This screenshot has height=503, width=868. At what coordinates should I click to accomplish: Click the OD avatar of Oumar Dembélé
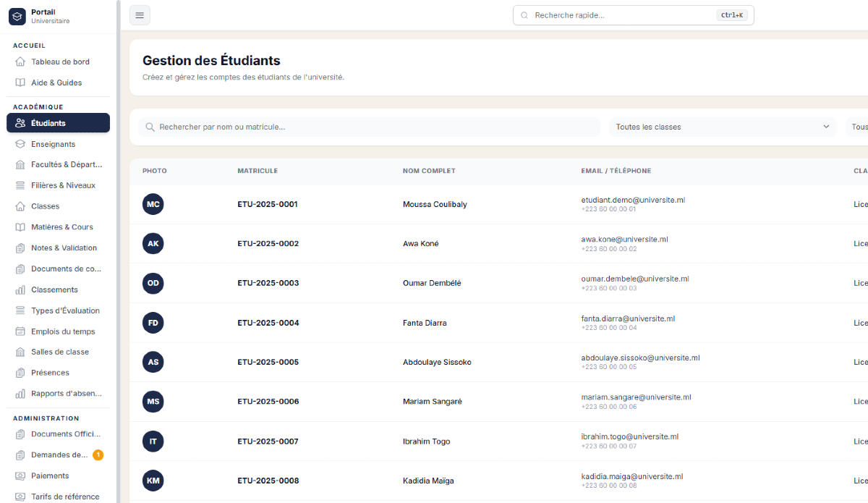point(153,283)
